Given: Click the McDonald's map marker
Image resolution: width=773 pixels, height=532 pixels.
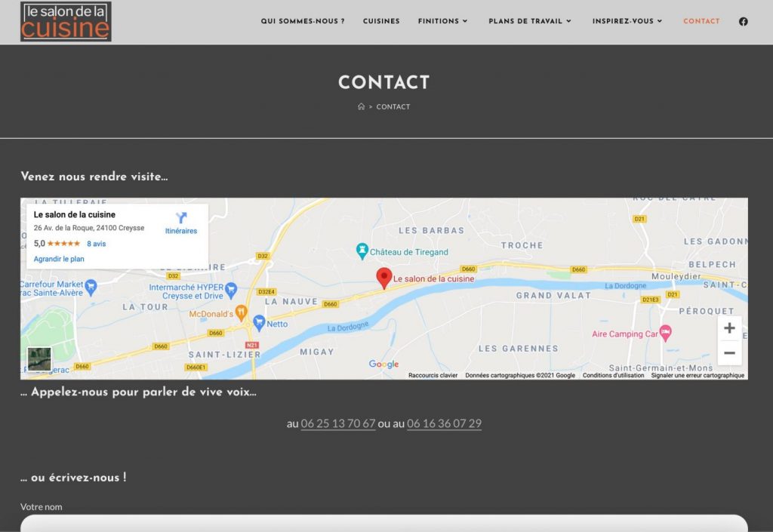Looking at the screenshot, I should click(241, 310).
